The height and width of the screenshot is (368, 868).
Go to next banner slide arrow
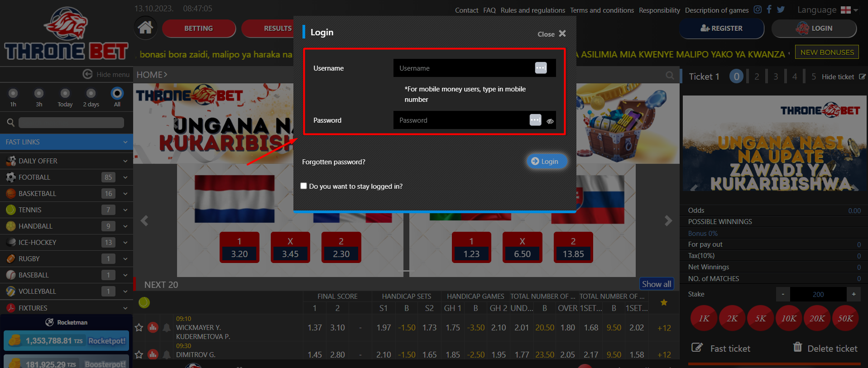[668, 221]
